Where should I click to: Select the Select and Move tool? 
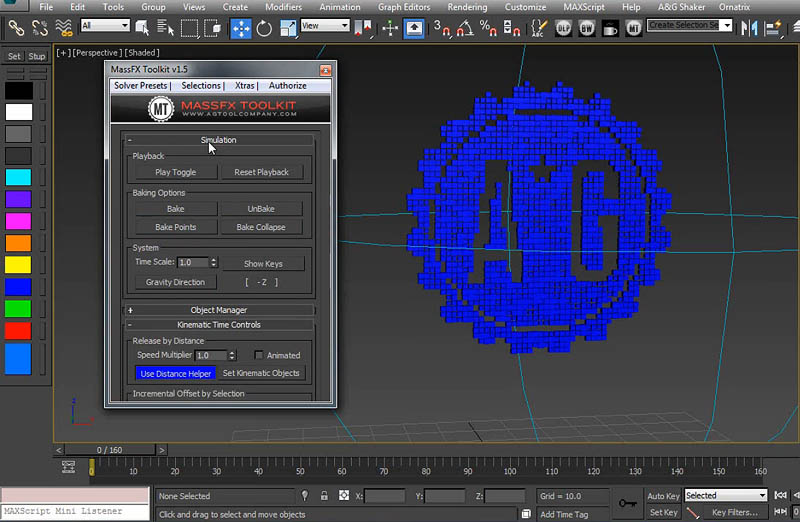point(241,27)
